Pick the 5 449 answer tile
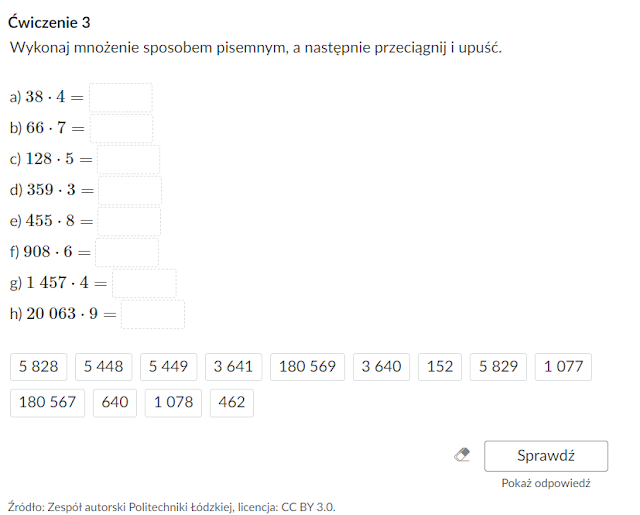This screenshot has width=640, height=515. [168, 366]
